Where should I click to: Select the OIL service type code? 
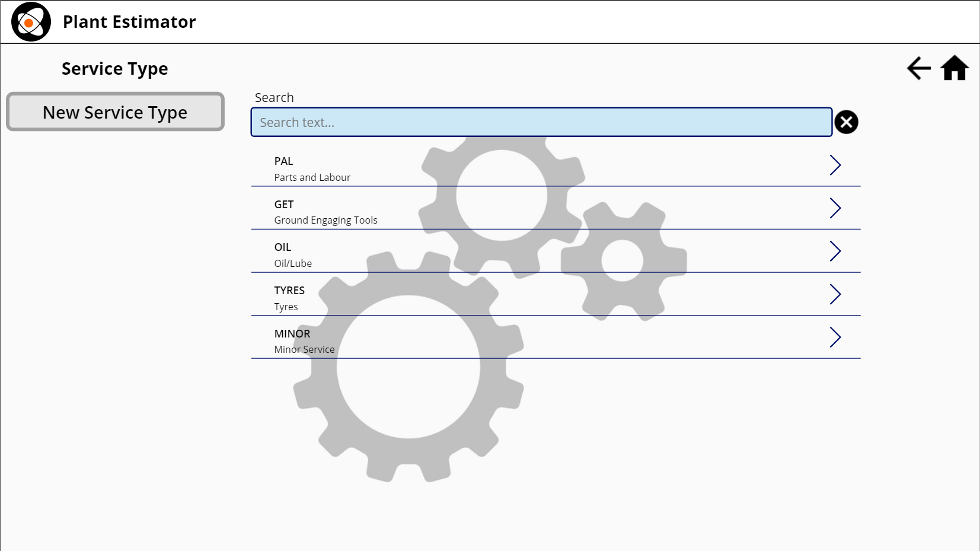(282, 247)
